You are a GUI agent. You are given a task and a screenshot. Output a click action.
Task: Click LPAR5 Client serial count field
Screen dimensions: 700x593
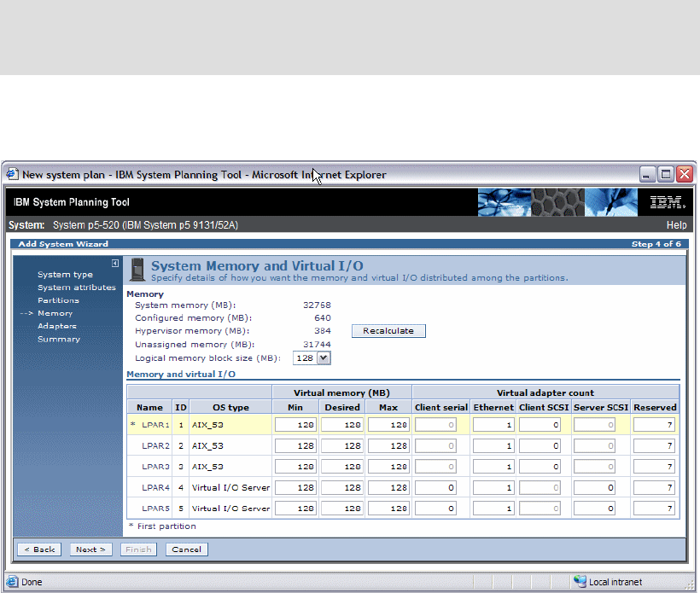[435, 509]
